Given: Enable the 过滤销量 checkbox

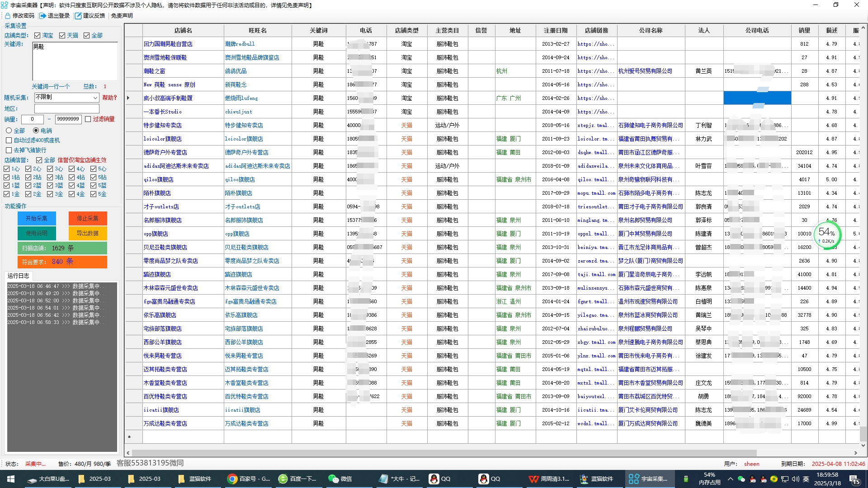Looking at the screenshot, I should tap(88, 119).
